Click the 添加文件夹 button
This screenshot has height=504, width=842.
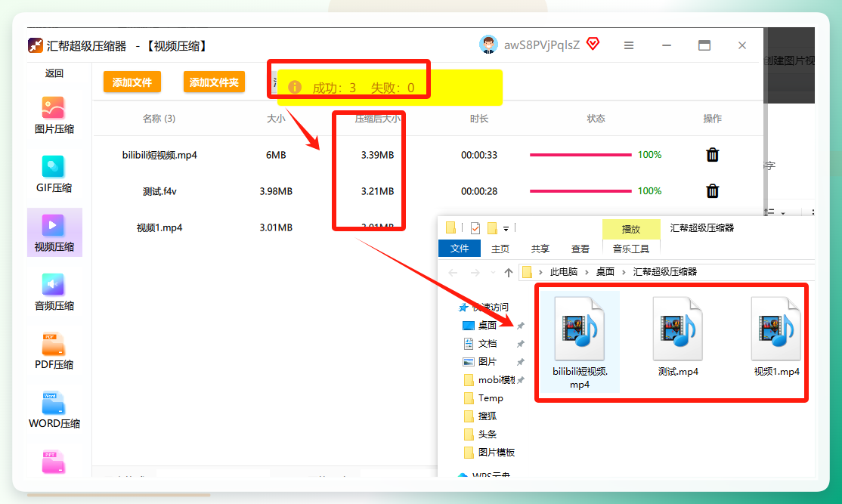coord(214,82)
